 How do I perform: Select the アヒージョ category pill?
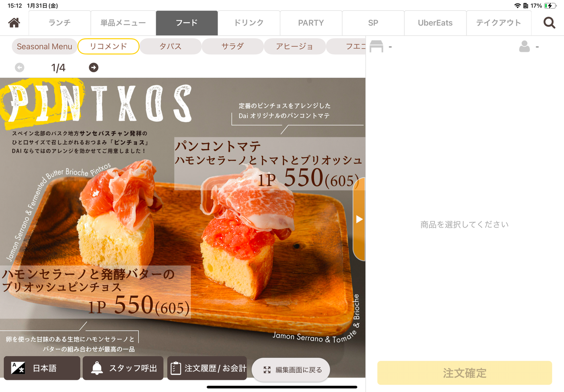click(294, 46)
